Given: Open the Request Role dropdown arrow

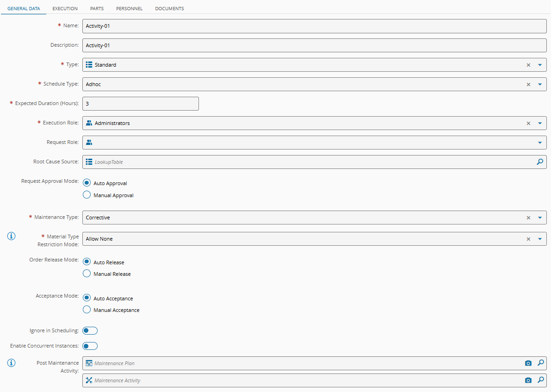Looking at the screenshot, I should (x=539, y=143).
